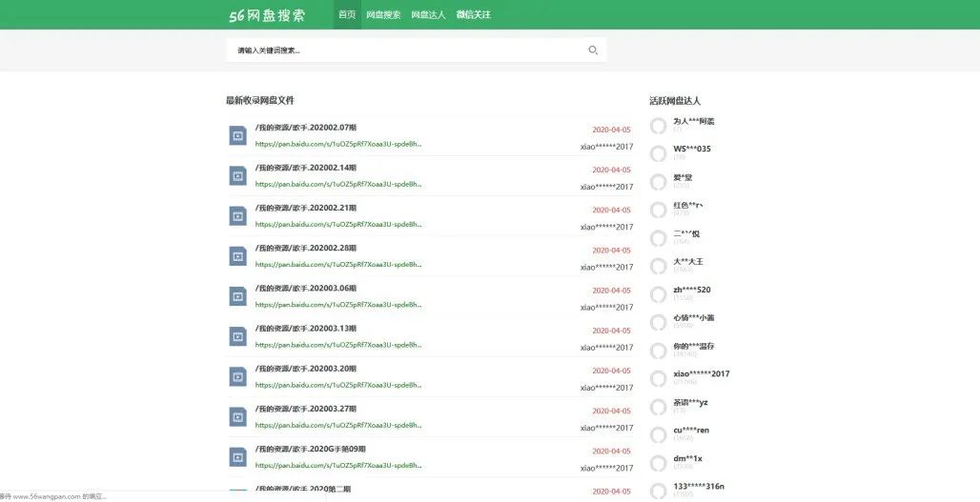Viewport: 980px width, 502px height.
Task: Click avatar circle beside zh****520
Action: (658, 294)
